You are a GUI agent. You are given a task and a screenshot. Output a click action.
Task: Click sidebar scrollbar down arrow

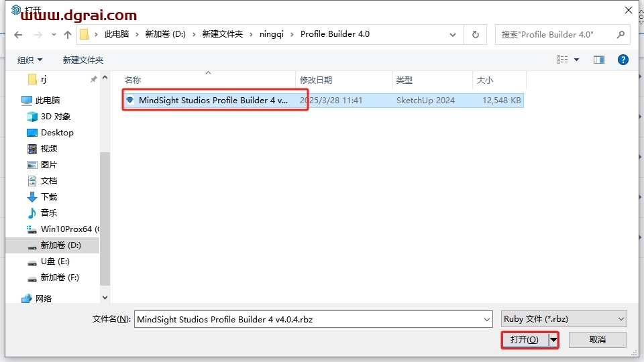(105, 298)
